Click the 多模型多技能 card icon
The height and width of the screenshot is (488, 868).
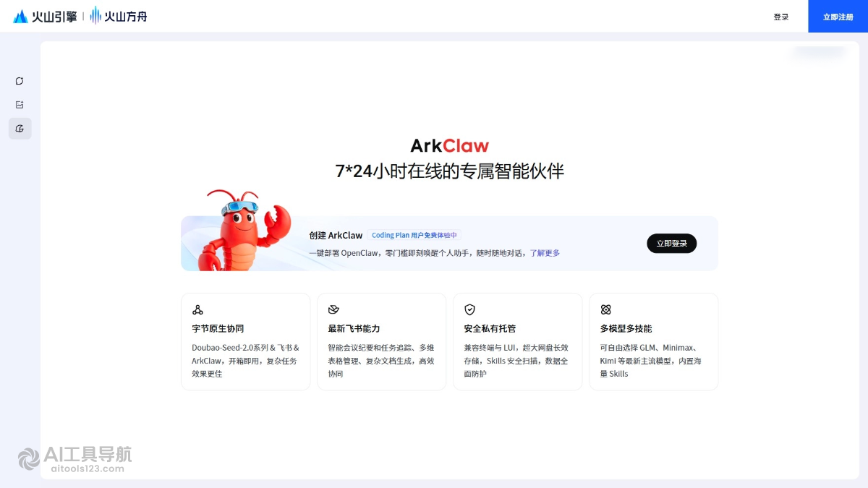606,309
